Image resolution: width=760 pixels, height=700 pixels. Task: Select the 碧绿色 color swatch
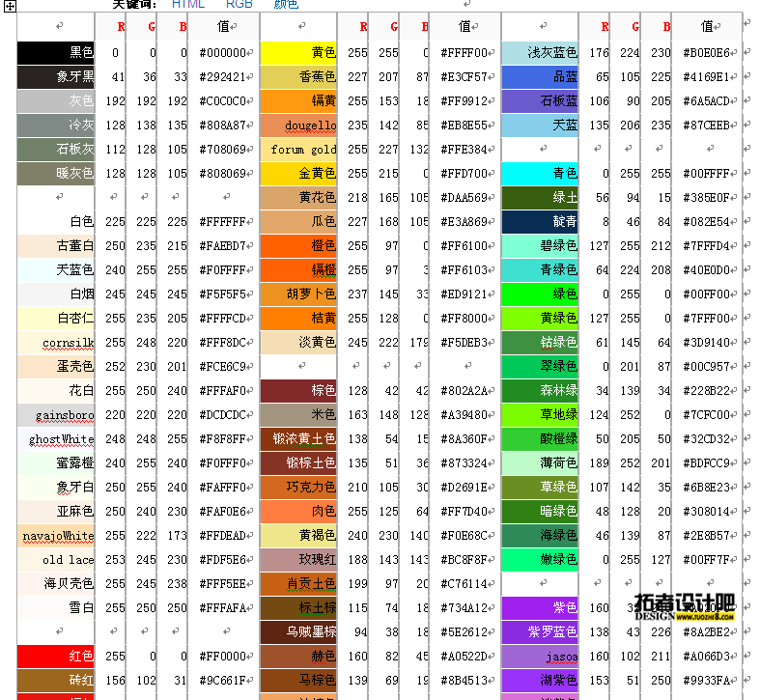click(x=540, y=246)
